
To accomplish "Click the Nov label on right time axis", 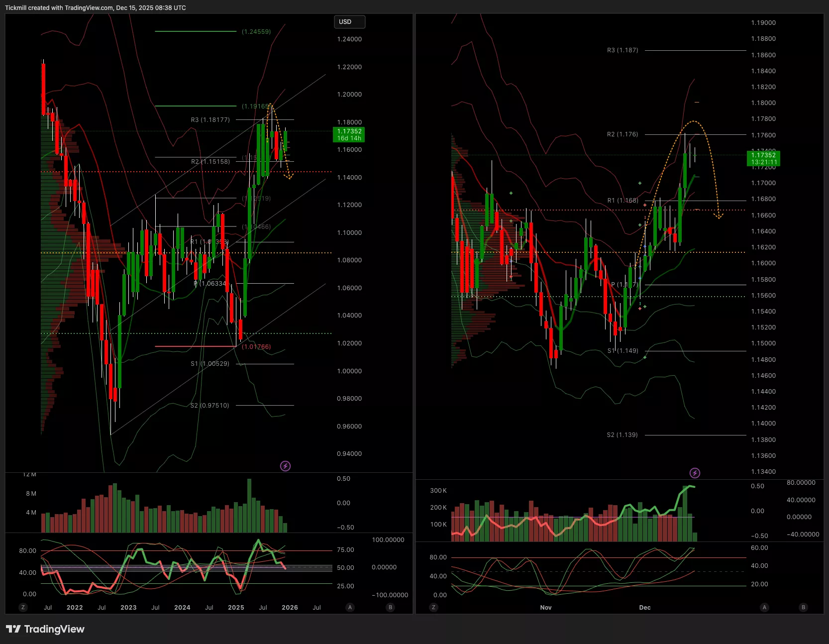I will tap(545, 607).
